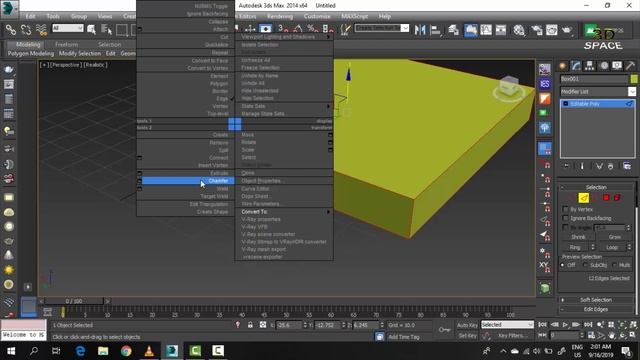640x360 pixels.
Task: Open the Display command panel tab
Action: coord(617,66)
